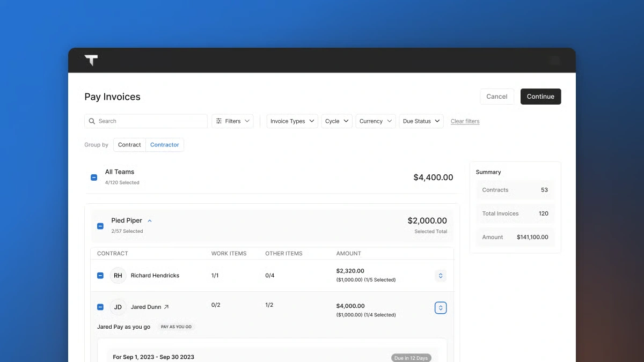The width and height of the screenshot is (644, 362).
Task: Click the $2,000.00 Pied Piper total
Action: [x=427, y=220]
